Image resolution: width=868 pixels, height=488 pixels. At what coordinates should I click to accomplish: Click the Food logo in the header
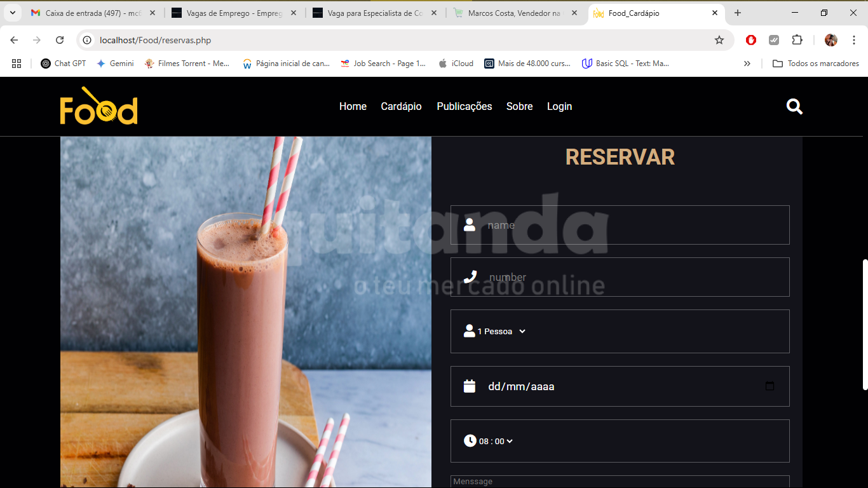pos(98,105)
